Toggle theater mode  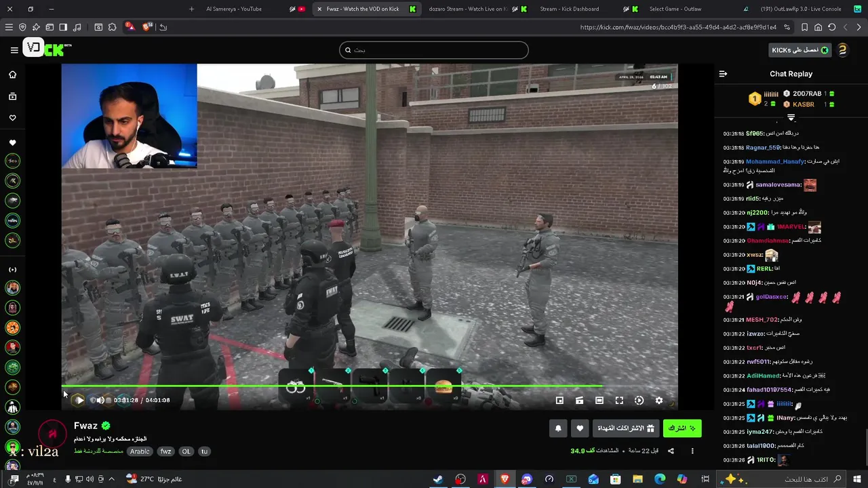[x=599, y=401]
